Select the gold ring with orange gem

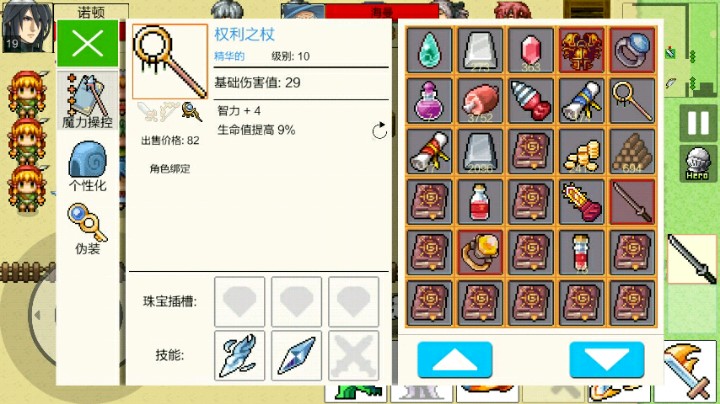point(480,253)
